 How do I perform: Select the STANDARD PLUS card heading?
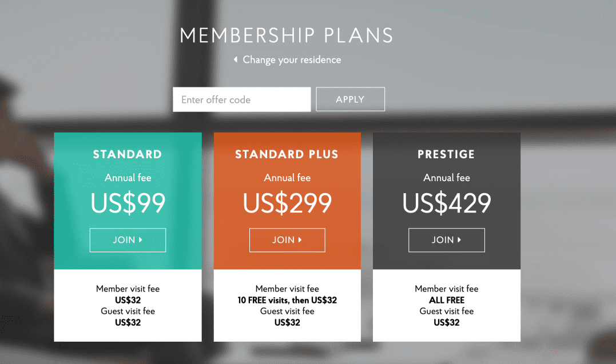coord(287,154)
